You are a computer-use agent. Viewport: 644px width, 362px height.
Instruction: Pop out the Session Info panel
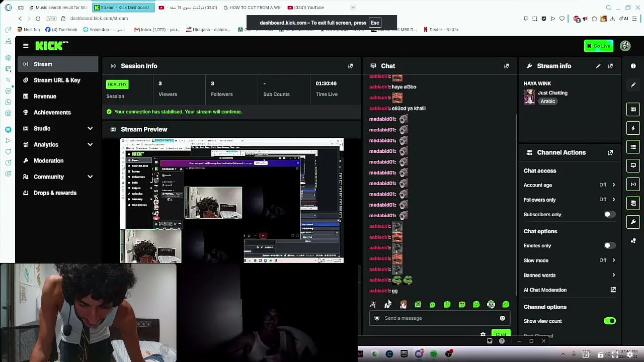[351, 66]
